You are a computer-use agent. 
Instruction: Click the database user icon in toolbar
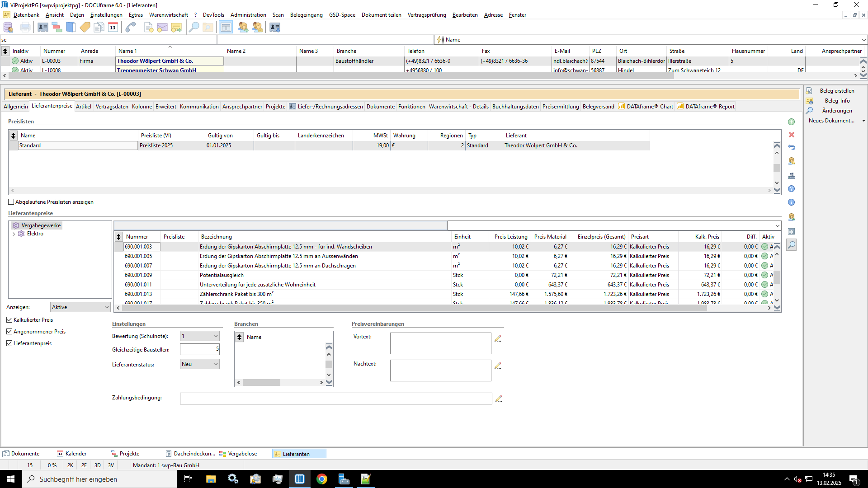(x=8, y=28)
